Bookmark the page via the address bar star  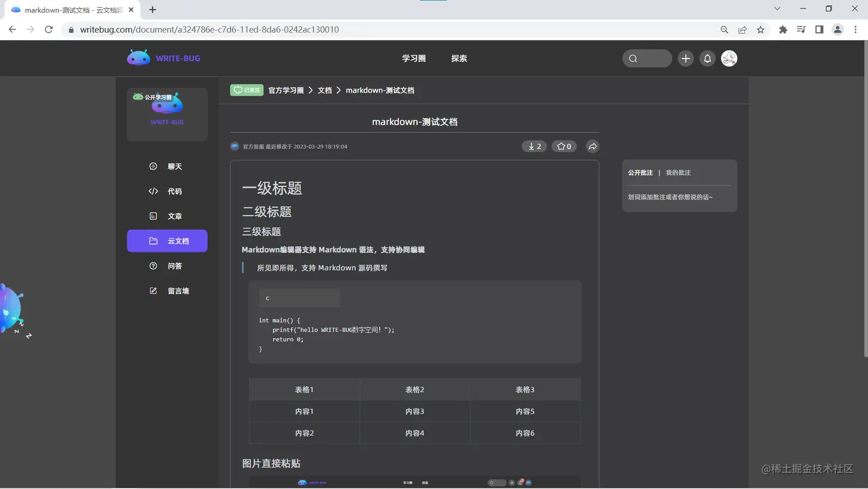(762, 29)
